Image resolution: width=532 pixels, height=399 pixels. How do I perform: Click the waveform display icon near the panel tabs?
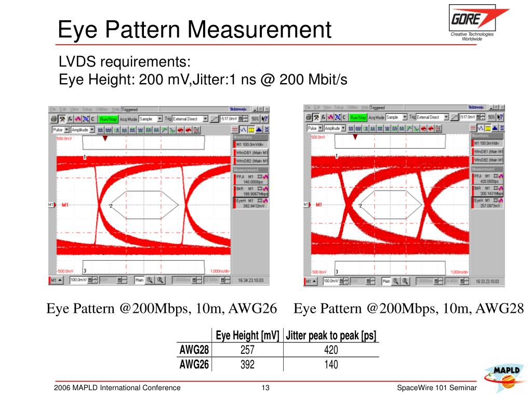pos(243,130)
